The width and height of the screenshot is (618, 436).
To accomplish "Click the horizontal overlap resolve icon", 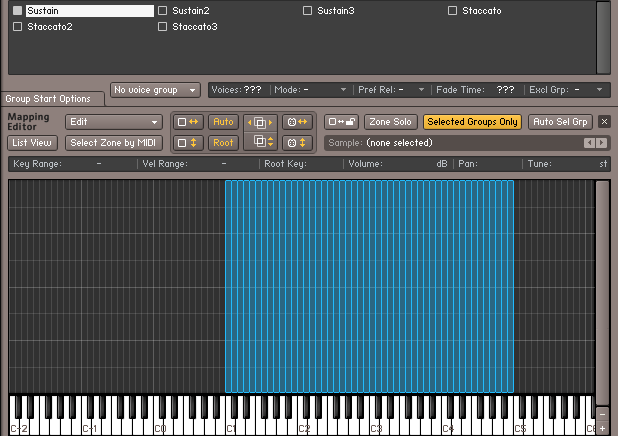I will coord(259,122).
